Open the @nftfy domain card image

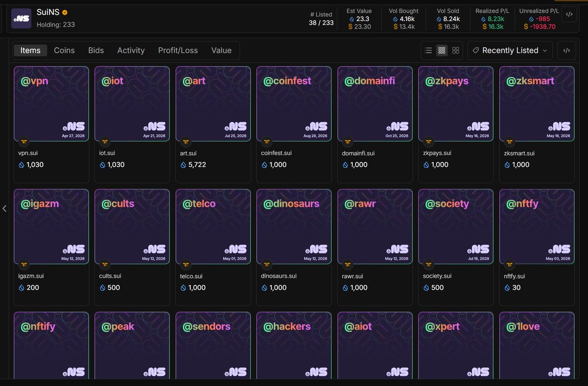coord(537,227)
